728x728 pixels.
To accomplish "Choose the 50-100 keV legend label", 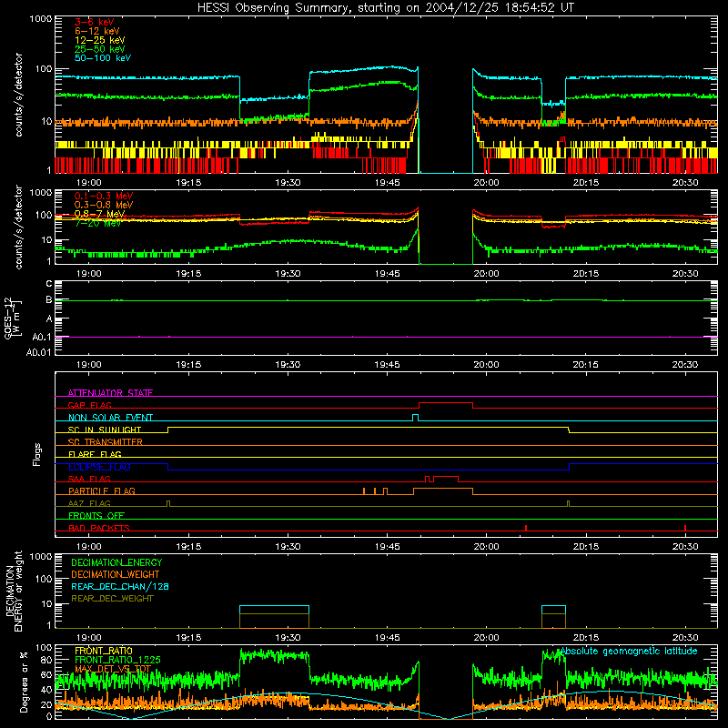I will pyautogui.click(x=102, y=58).
